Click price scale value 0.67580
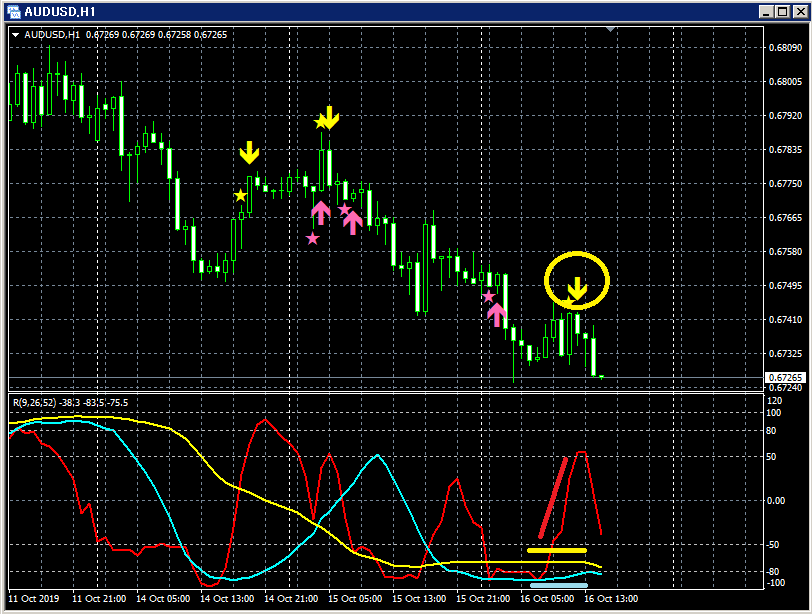Screen dimensions: 812x614 pyautogui.click(x=785, y=252)
